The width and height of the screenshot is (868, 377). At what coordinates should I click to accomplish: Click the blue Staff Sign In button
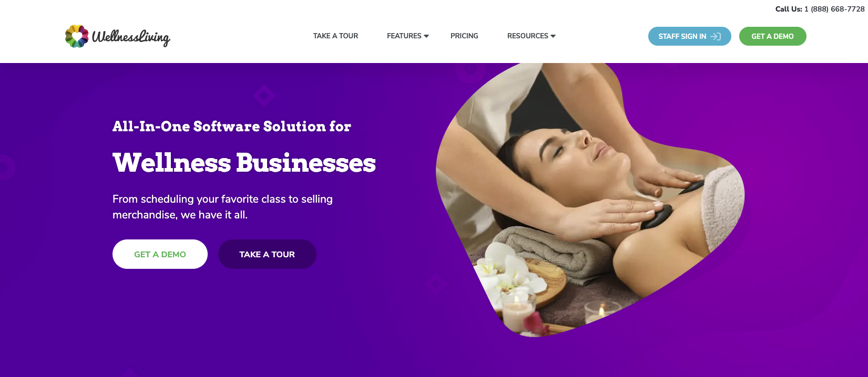point(689,36)
